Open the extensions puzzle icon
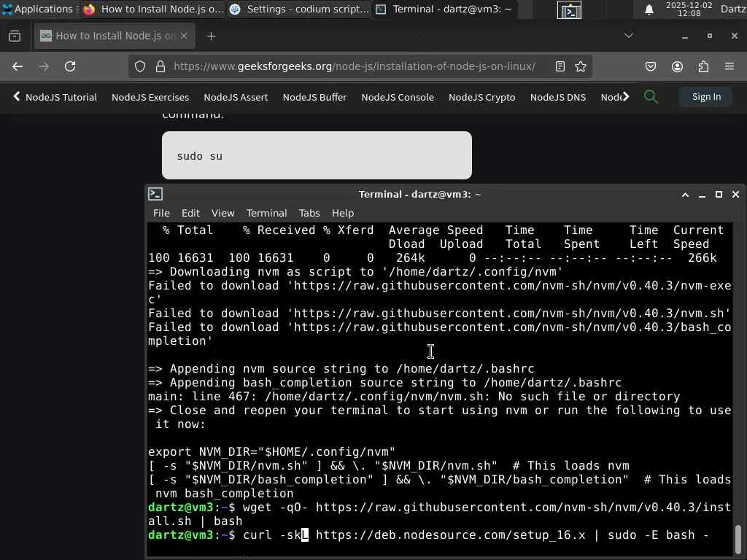 (703, 66)
